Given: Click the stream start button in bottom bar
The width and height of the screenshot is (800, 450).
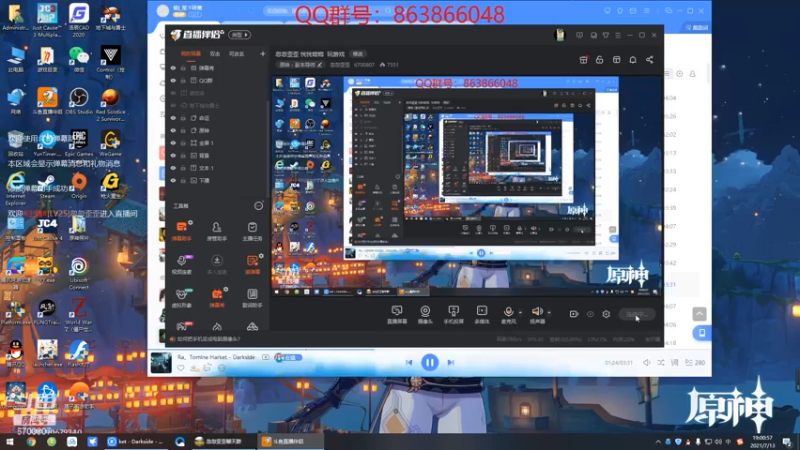Looking at the screenshot, I should [637, 314].
